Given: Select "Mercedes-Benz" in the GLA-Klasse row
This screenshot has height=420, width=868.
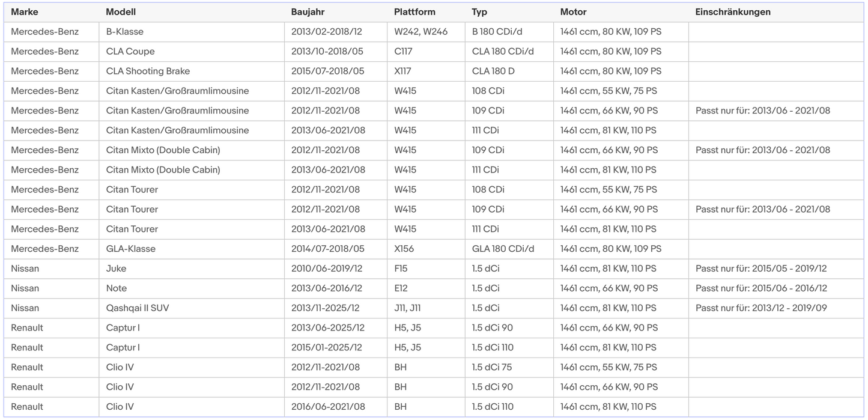Looking at the screenshot, I should point(45,249).
